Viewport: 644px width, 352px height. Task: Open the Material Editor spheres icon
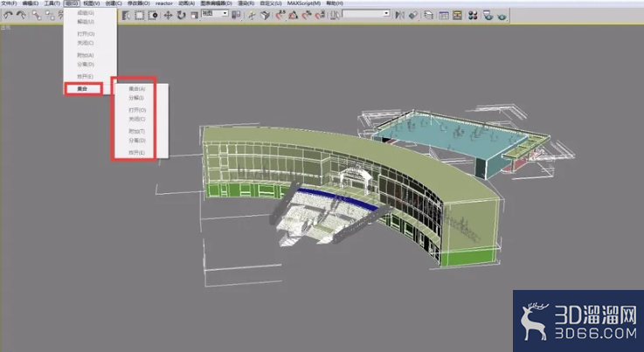473,15
